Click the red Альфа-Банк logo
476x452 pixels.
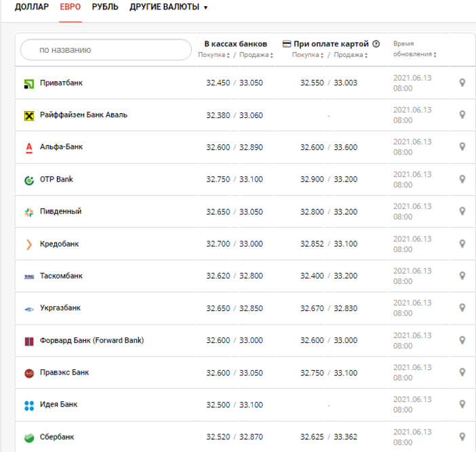[29, 148]
